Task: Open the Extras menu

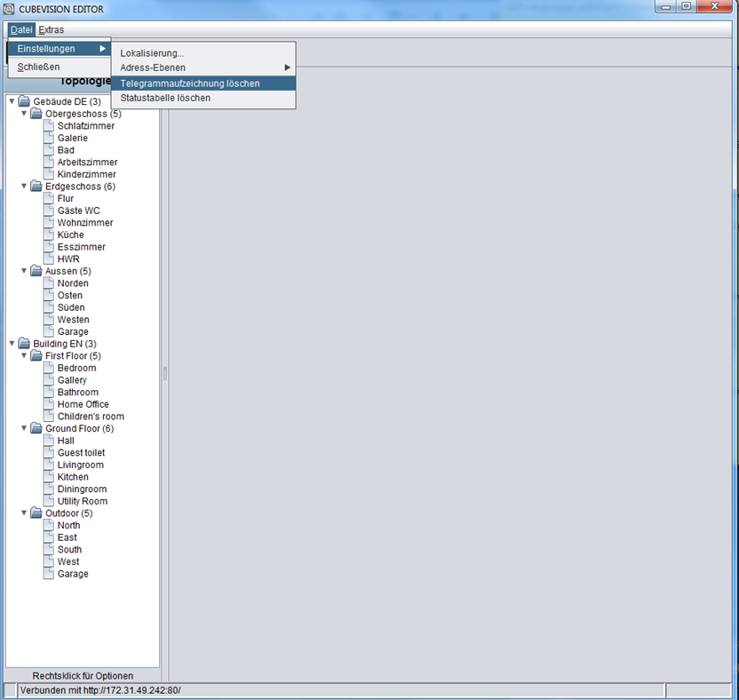Action: pos(51,29)
